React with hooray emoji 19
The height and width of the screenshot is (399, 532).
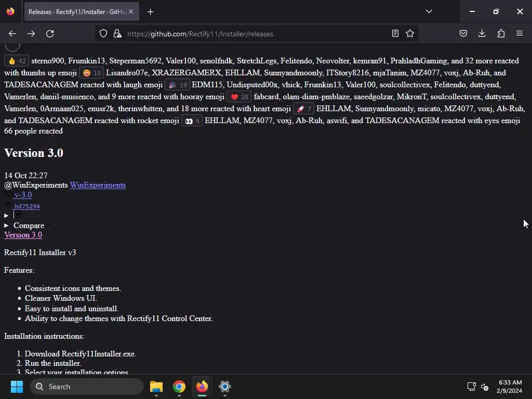[x=178, y=85]
